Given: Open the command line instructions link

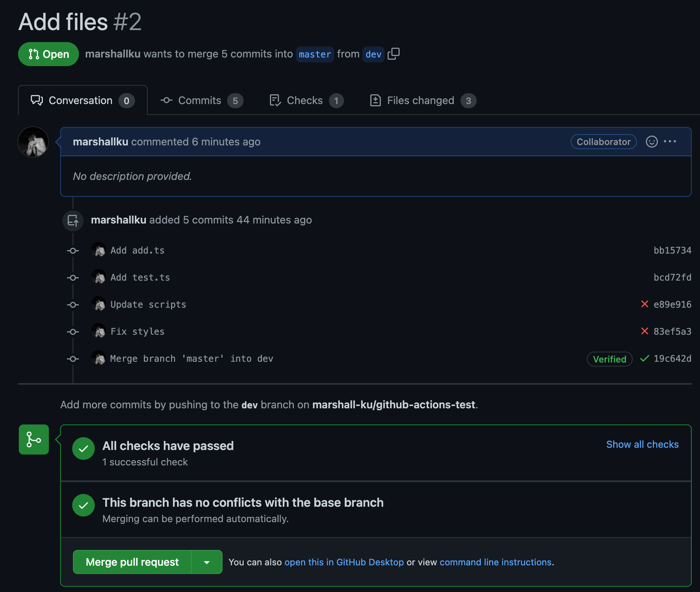Looking at the screenshot, I should point(495,562).
